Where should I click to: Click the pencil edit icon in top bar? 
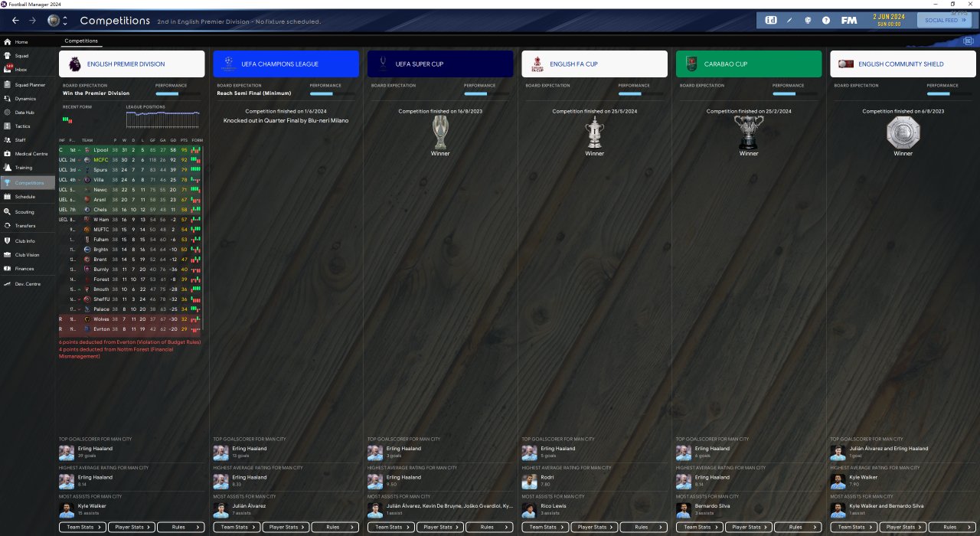click(x=789, y=21)
